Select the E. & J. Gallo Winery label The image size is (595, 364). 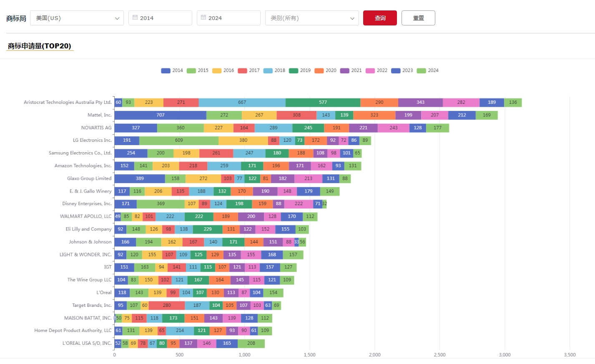90,191
